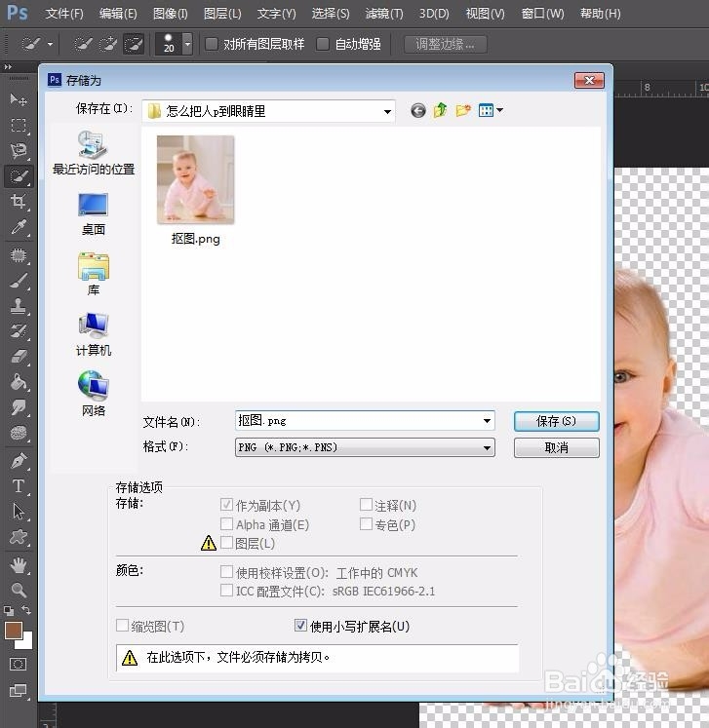The width and height of the screenshot is (709, 728).
Task: Choose Add to Selection brush option
Action: (x=108, y=45)
